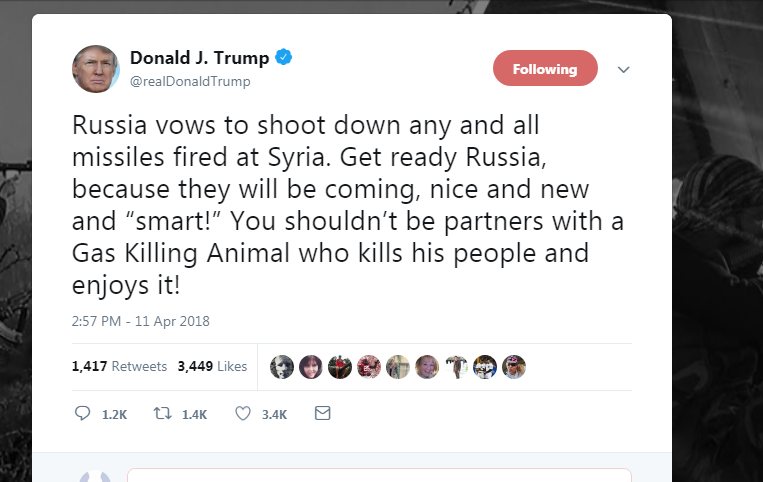763x482 pixels.
Task: Retweet this tweet using the retweet icon
Action: pos(161,413)
